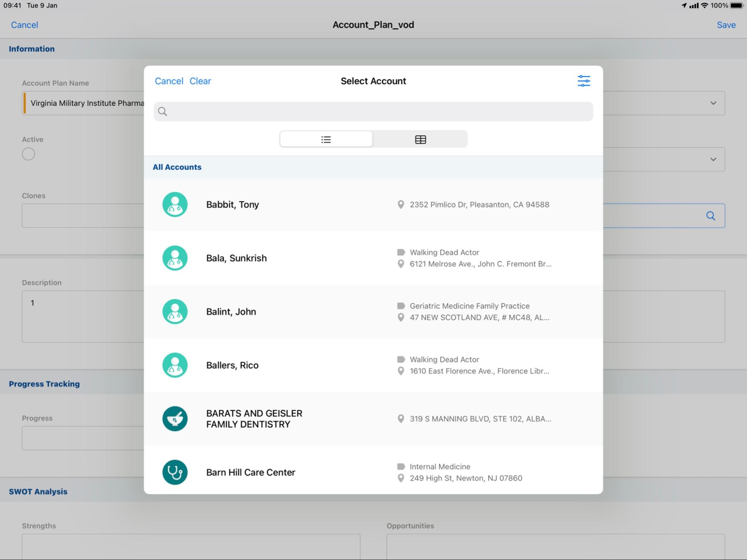Tap Barn Hill Care Center stethoscope icon
The image size is (747, 560).
pyautogui.click(x=175, y=472)
